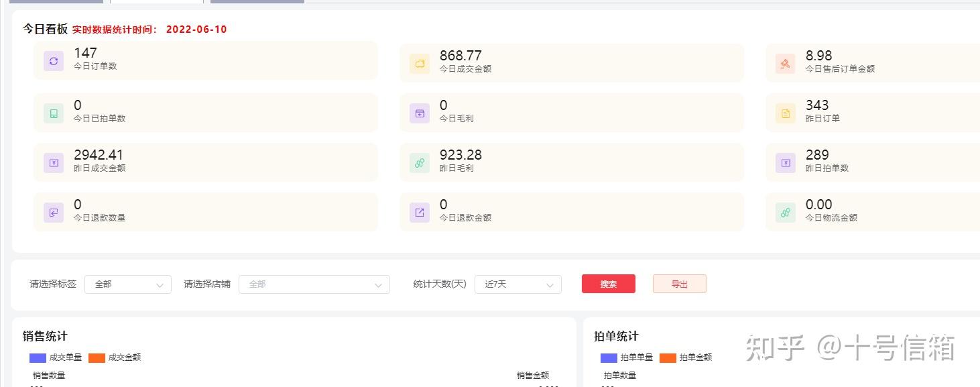Image resolution: width=980 pixels, height=387 pixels.
Task: Click the 销售统计 chart title
Action: 45,336
